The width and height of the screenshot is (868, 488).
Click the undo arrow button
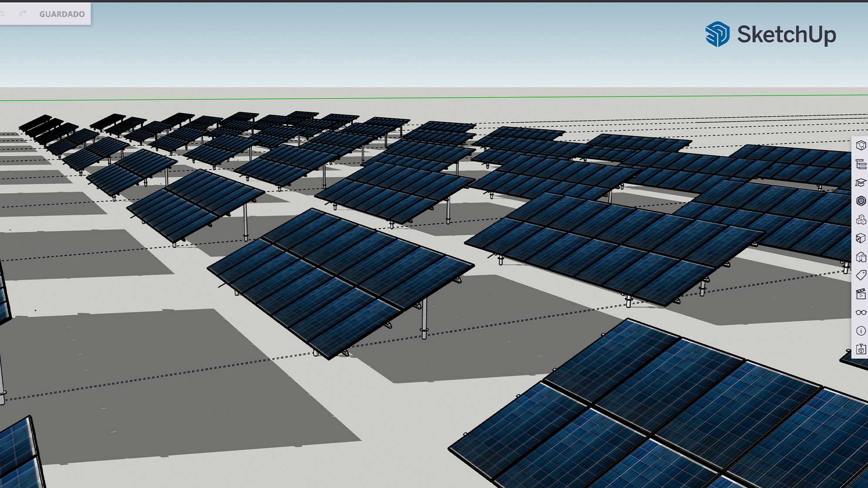coord(3,14)
